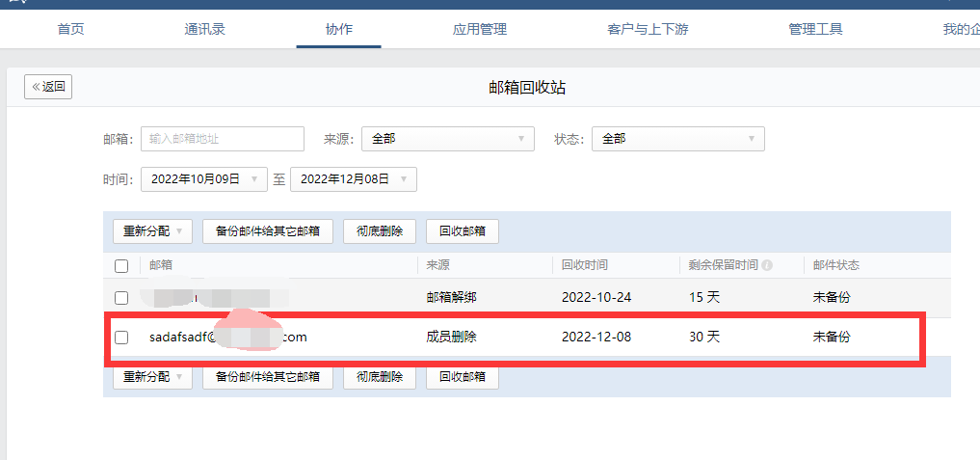This screenshot has height=460, width=980.
Task: Expand the start date 2022年10月09日 picker
Action: pyautogui.click(x=204, y=179)
